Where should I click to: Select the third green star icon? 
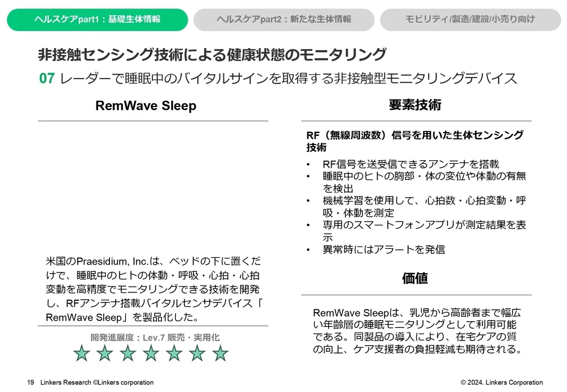(x=128, y=353)
